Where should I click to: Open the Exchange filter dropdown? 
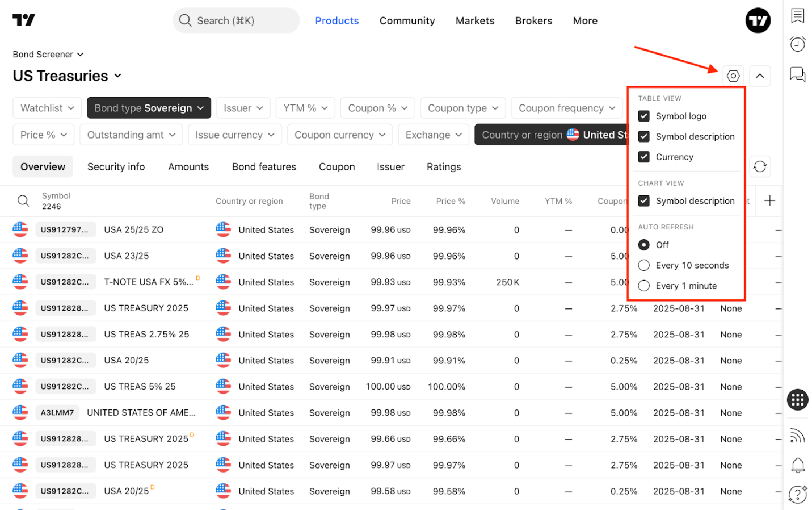[x=434, y=135]
